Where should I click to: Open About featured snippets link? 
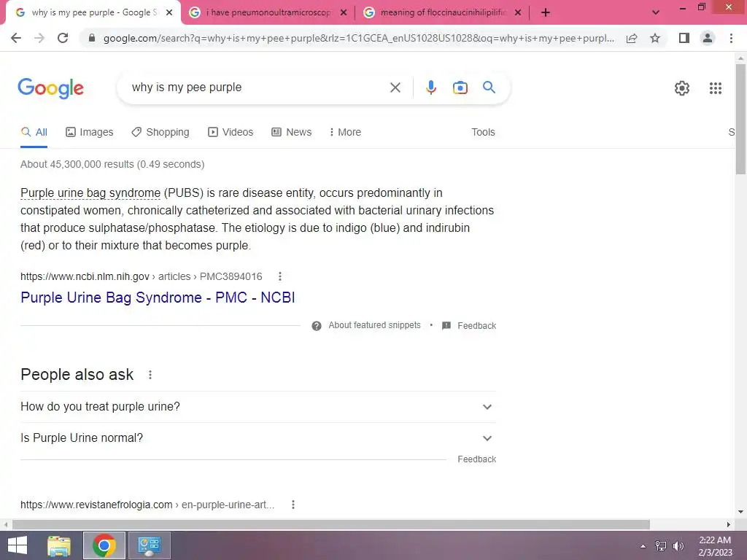click(x=374, y=325)
